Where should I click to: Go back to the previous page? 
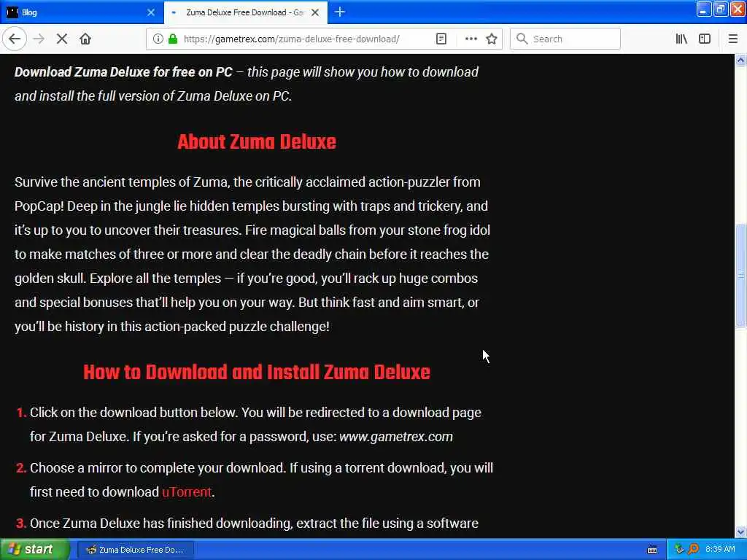click(x=15, y=39)
